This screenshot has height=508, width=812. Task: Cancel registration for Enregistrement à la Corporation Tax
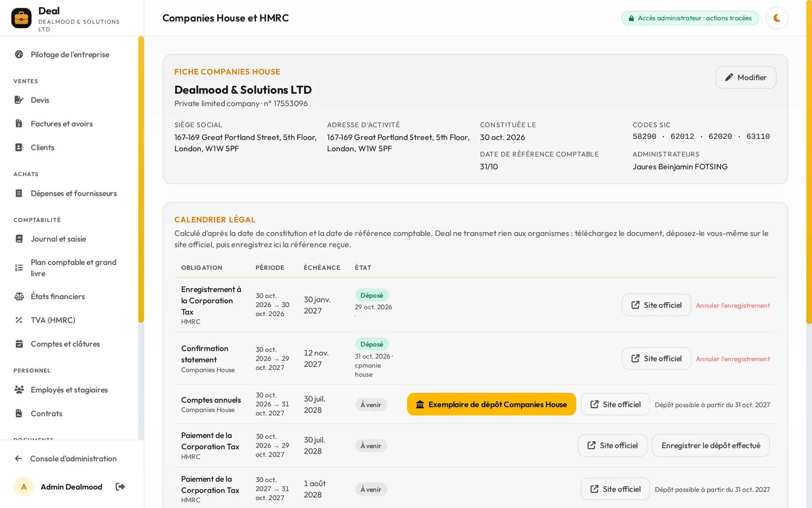732,305
